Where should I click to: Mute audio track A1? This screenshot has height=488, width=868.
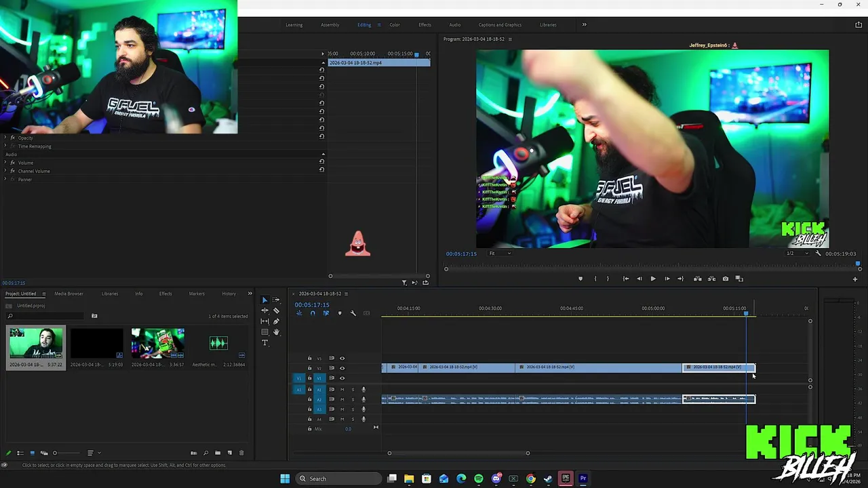coord(342,390)
